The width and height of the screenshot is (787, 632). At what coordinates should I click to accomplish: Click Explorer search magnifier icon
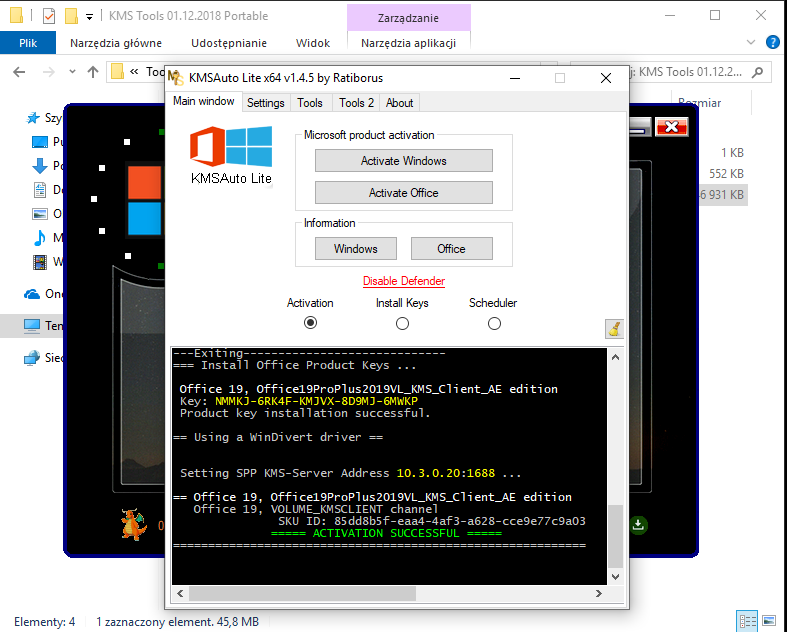click(757, 72)
